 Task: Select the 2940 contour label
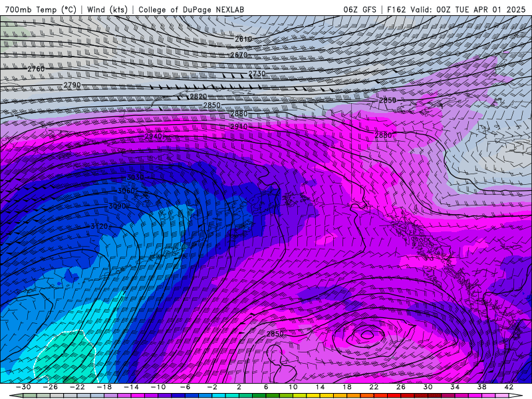tap(154, 136)
